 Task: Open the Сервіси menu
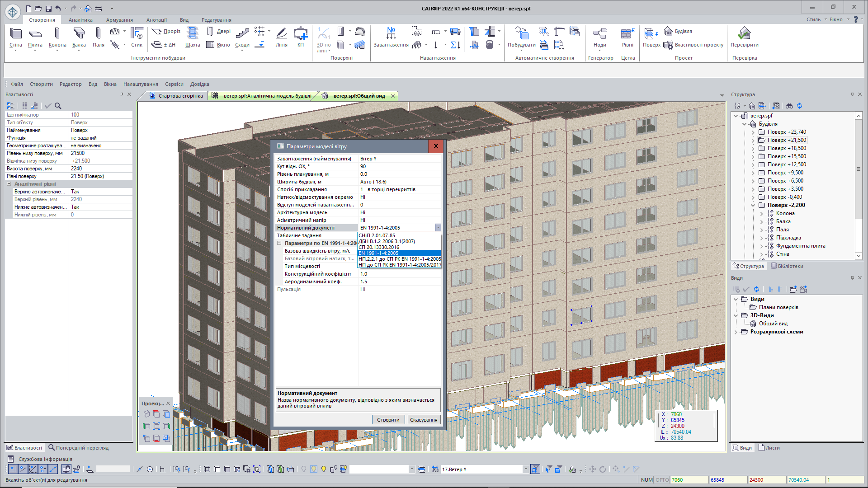pos(174,84)
